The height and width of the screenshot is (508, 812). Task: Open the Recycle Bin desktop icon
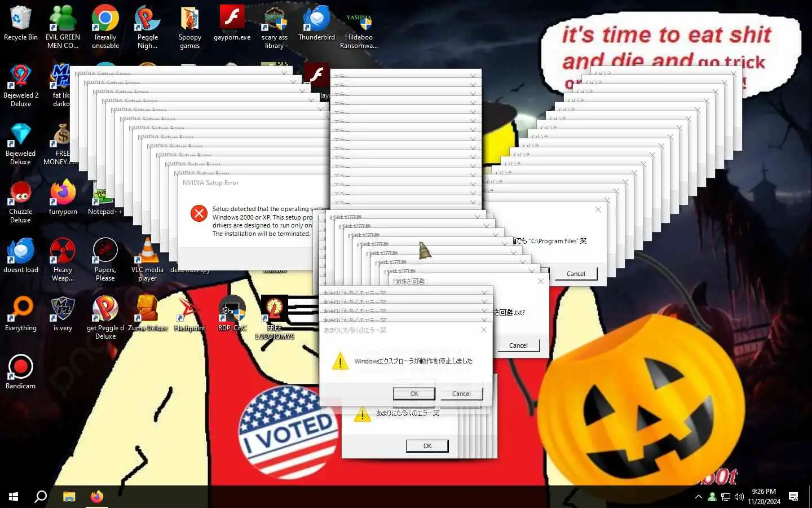coord(20,24)
